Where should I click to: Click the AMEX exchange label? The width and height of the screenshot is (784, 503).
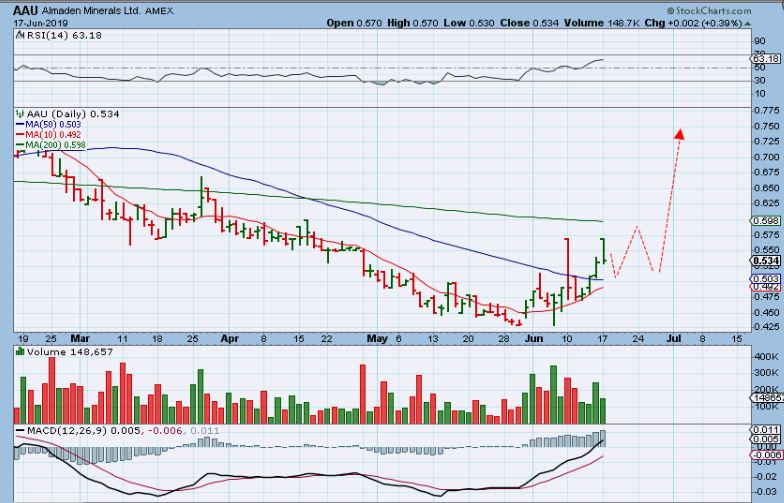[x=159, y=11]
